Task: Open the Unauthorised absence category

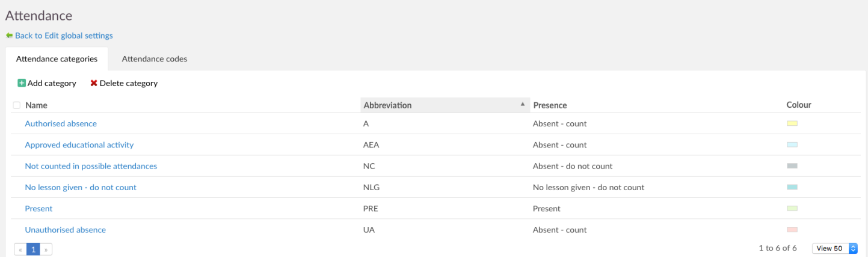Action: pos(65,229)
